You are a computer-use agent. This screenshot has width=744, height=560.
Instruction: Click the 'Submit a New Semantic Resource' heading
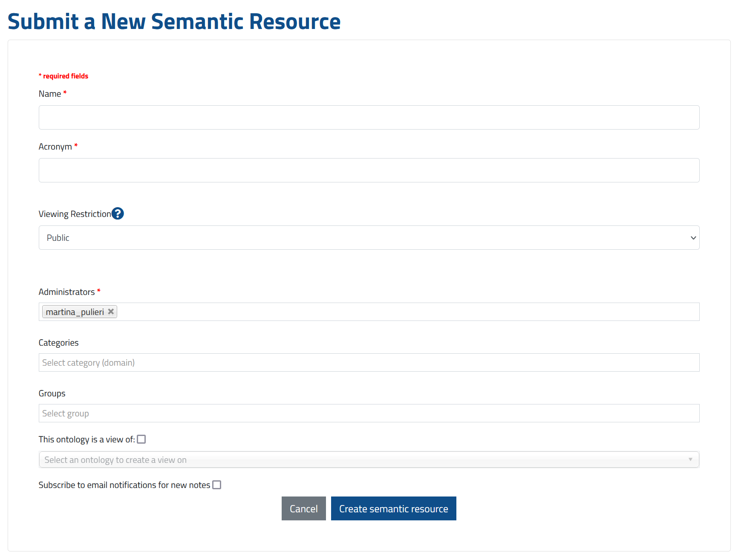pos(174,21)
